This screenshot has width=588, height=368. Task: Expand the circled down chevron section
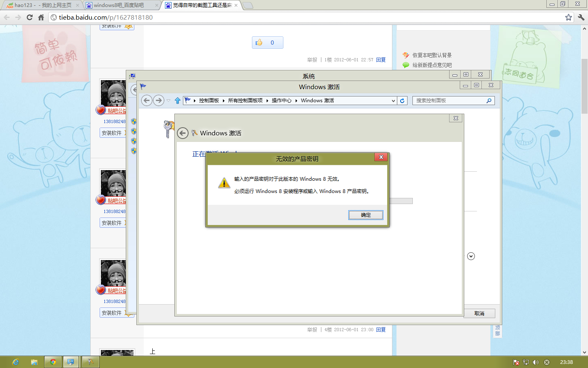[471, 256]
